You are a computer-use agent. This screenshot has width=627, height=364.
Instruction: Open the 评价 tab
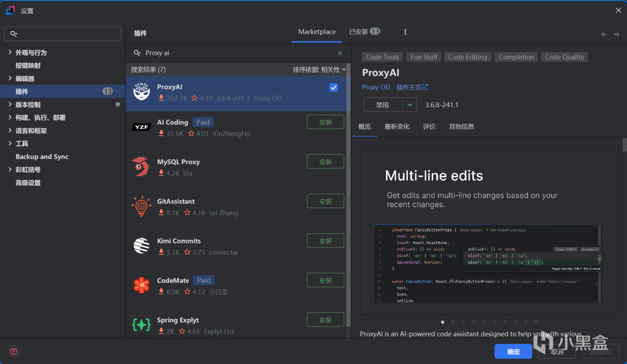(429, 126)
